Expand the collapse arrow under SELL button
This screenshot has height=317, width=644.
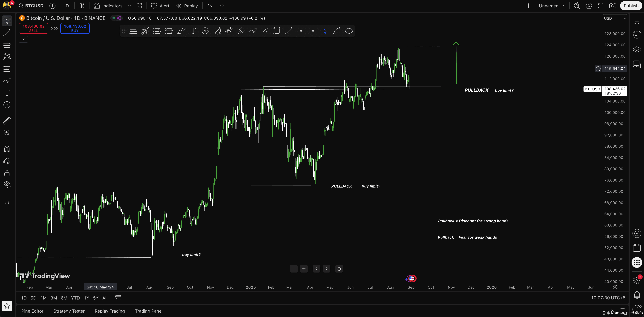tap(23, 39)
